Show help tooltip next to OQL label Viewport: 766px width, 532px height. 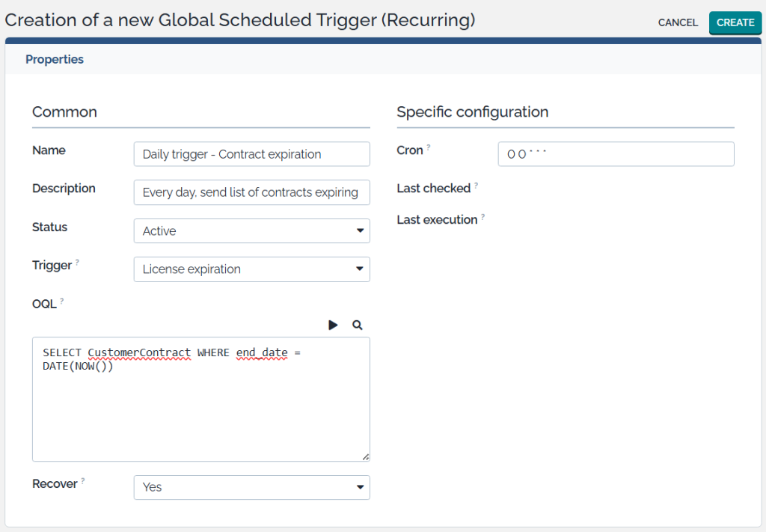[61, 301]
